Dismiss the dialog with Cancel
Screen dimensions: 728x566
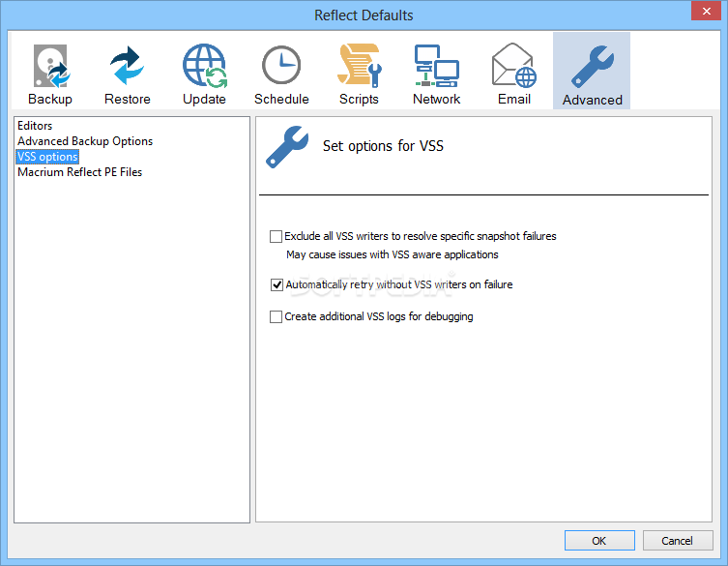(678, 541)
